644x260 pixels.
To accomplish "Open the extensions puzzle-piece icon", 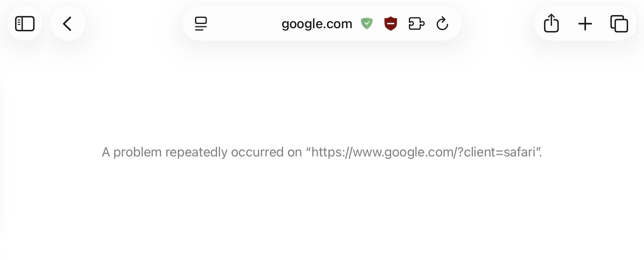I will pos(416,24).
